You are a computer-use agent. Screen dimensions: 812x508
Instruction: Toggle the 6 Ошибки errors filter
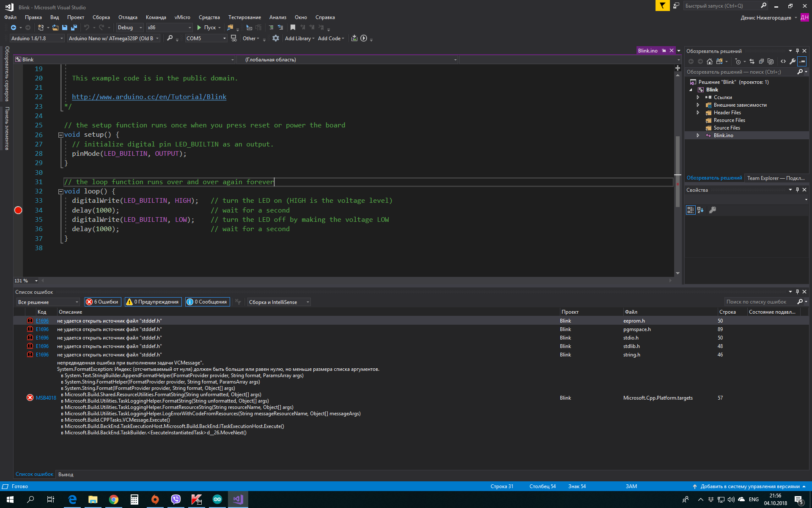point(103,302)
